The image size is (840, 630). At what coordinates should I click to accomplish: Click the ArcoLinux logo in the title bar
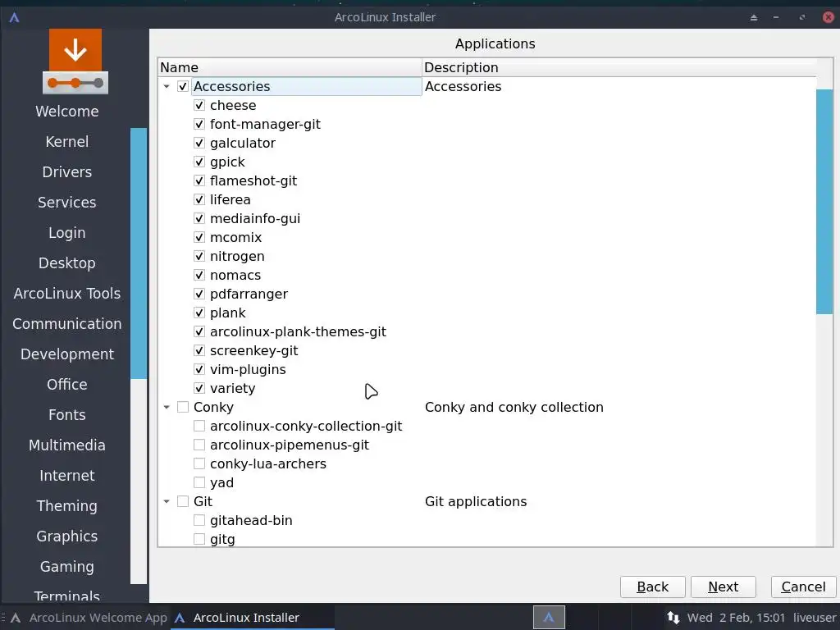(15, 17)
